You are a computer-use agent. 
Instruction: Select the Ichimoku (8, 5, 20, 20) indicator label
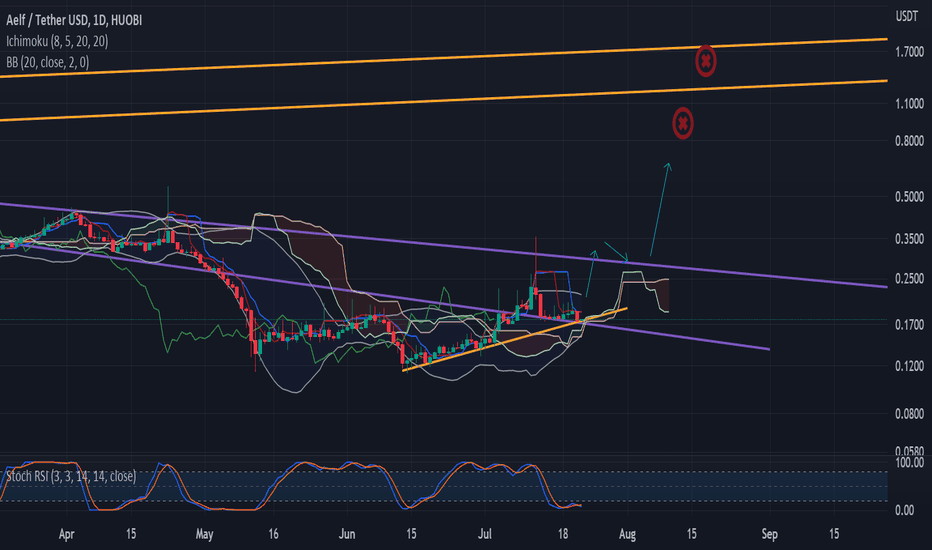(57, 41)
